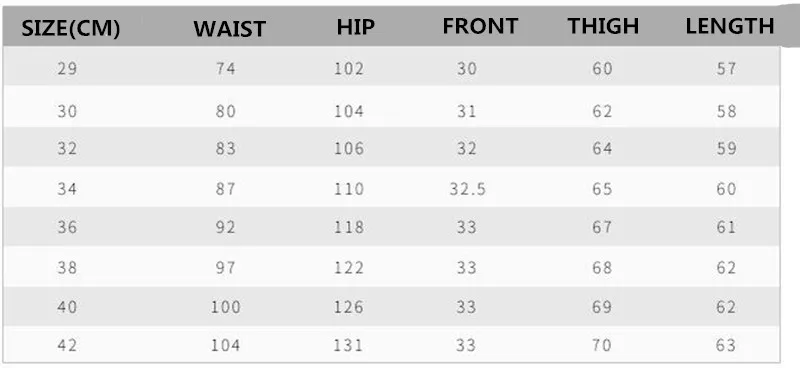Click waist value 100 for size 40
This screenshot has height=368, width=800.
pyautogui.click(x=226, y=307)
